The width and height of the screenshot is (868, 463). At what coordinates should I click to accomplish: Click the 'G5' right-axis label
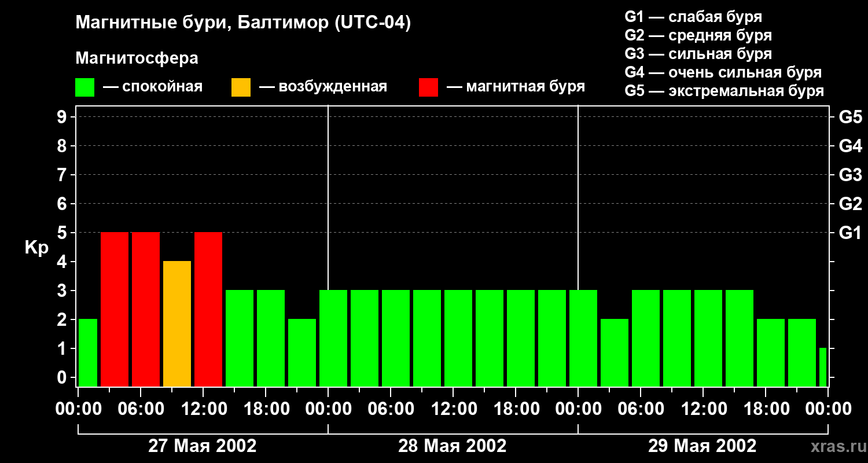pos(851,117)
